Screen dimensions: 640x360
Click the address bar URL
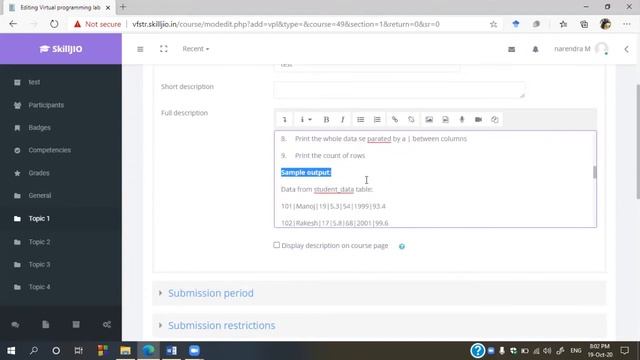pos(286,24)
